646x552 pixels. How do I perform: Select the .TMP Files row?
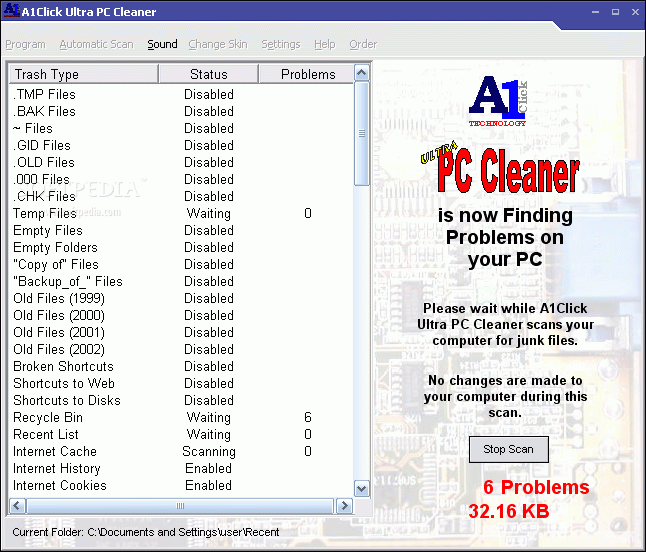[181, 94]
